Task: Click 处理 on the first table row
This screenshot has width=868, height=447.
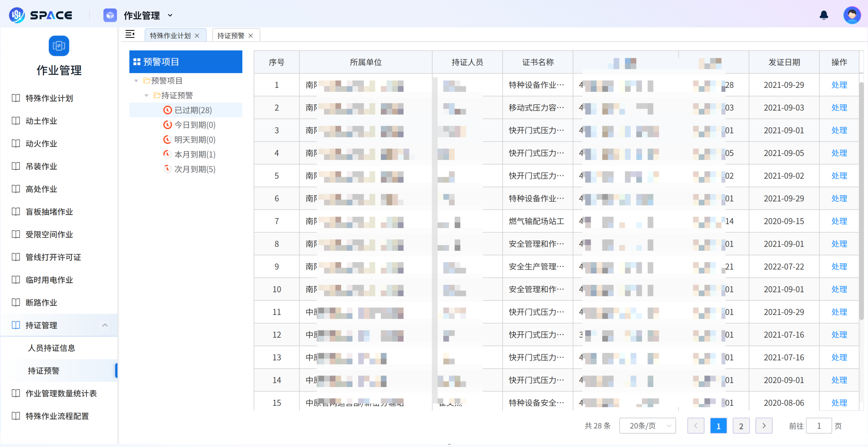Action: point(839,85)
